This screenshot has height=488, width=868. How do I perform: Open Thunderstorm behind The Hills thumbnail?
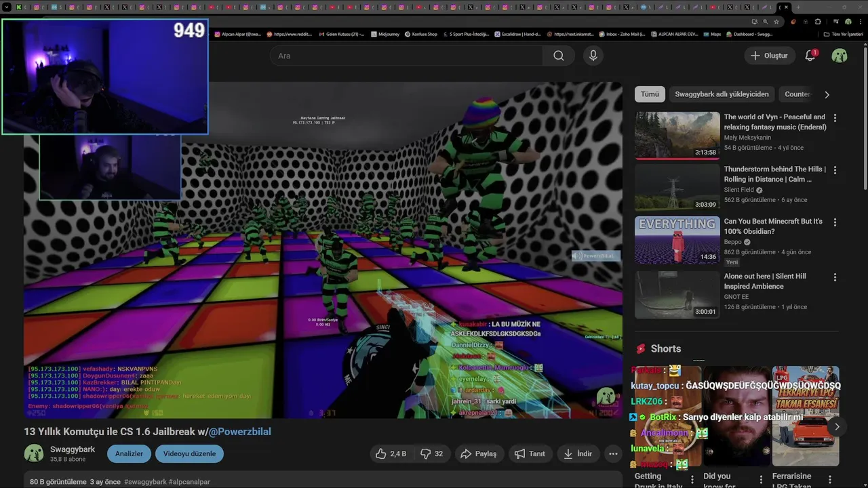(x=677, y=188)
